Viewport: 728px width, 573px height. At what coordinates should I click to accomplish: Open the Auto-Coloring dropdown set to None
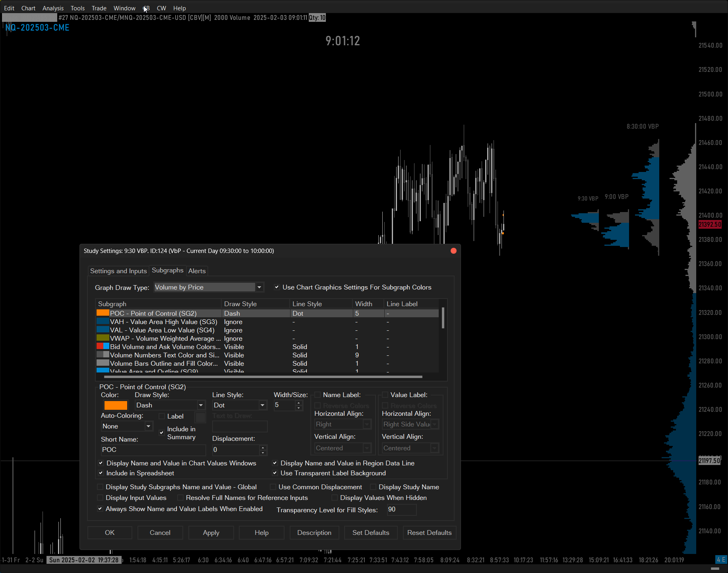point(148,426)
